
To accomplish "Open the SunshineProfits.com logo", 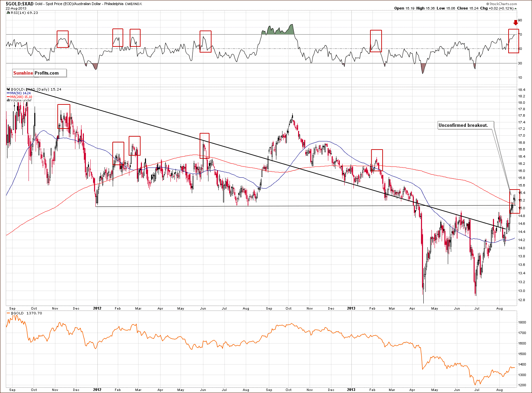I will pos(39,73).
